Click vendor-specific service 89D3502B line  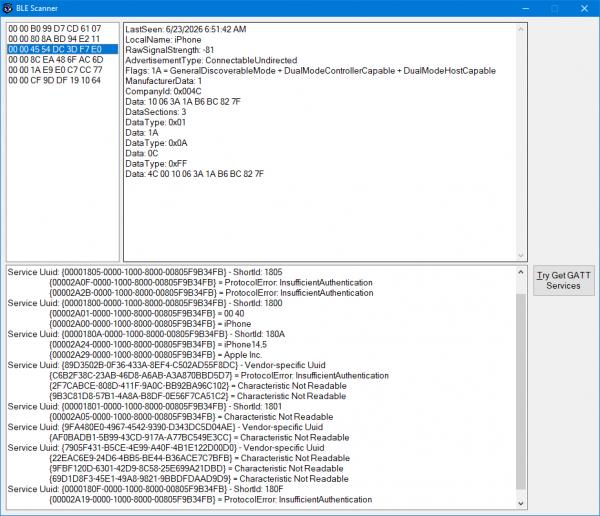pos(166,365)
